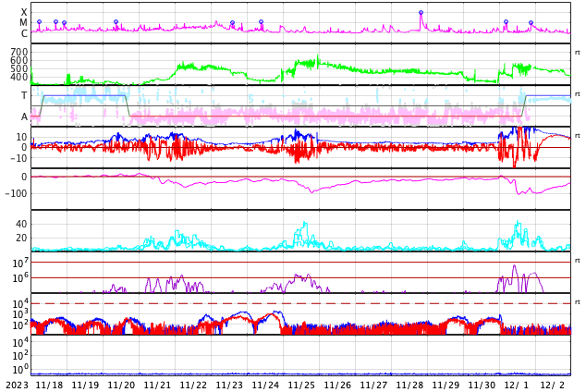Select the A label on sector panel

click(24, 116)
